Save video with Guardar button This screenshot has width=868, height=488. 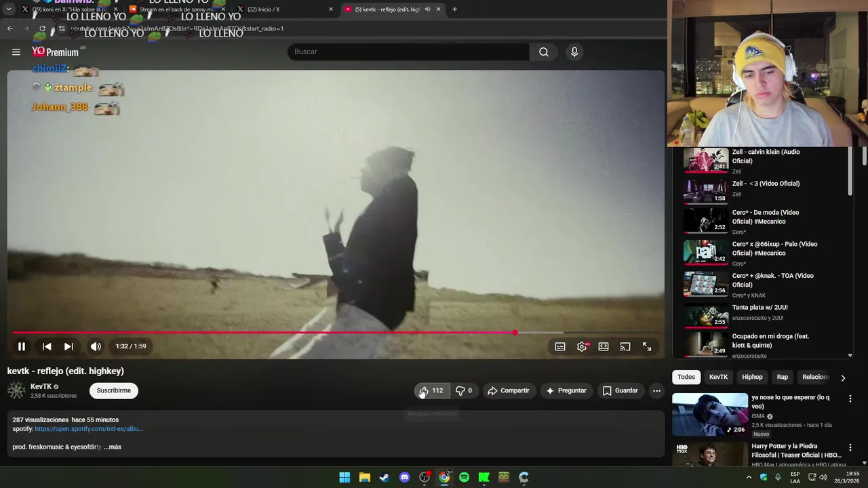pyautogui.click(x=620, y=390)
